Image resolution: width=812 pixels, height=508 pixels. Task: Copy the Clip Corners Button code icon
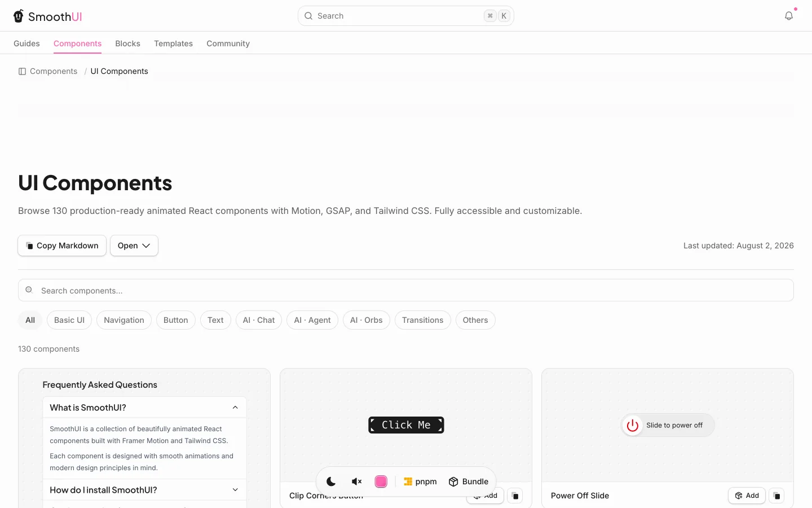515,496
